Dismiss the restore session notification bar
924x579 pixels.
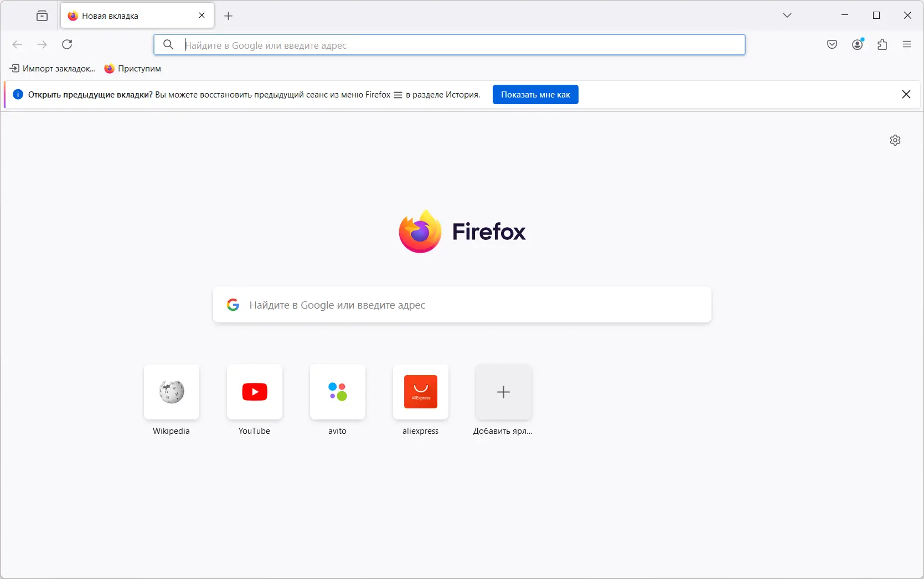(x=906, y=94)
